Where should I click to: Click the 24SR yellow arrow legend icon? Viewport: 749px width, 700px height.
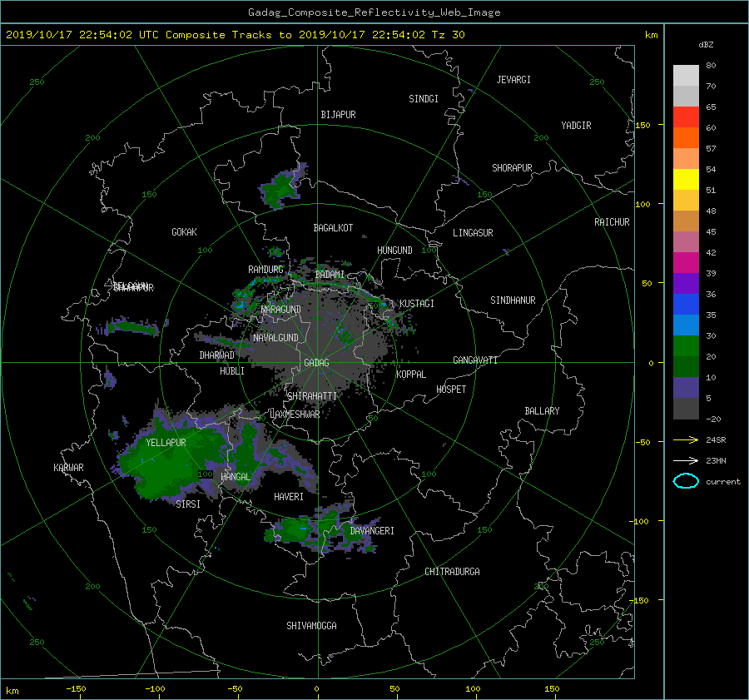point(686,439)
